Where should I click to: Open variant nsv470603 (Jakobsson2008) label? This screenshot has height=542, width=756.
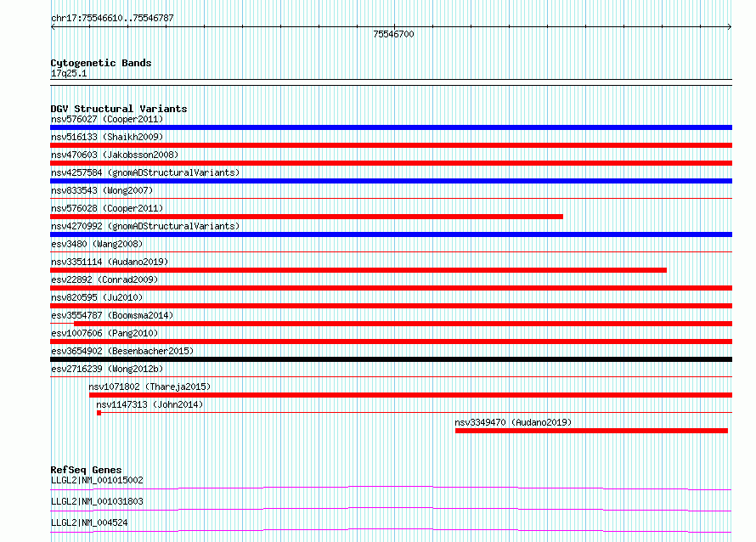coord(115,155)
